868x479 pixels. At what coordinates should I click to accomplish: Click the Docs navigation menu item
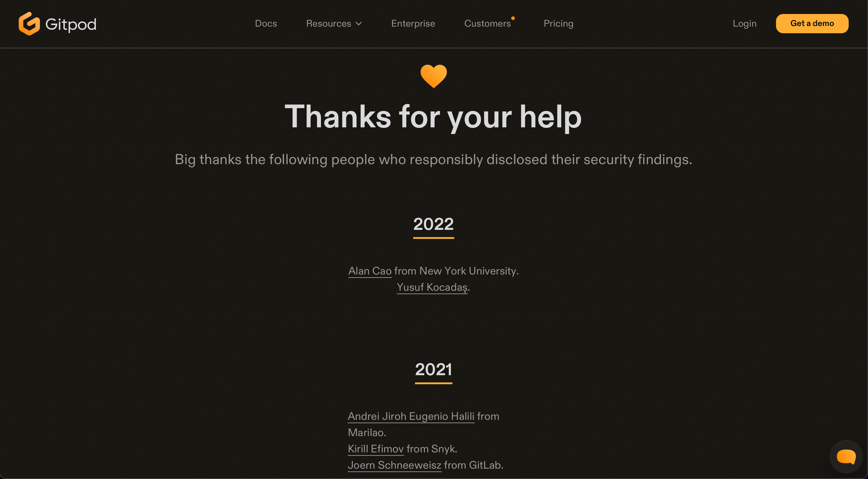[x=266, y=23]
